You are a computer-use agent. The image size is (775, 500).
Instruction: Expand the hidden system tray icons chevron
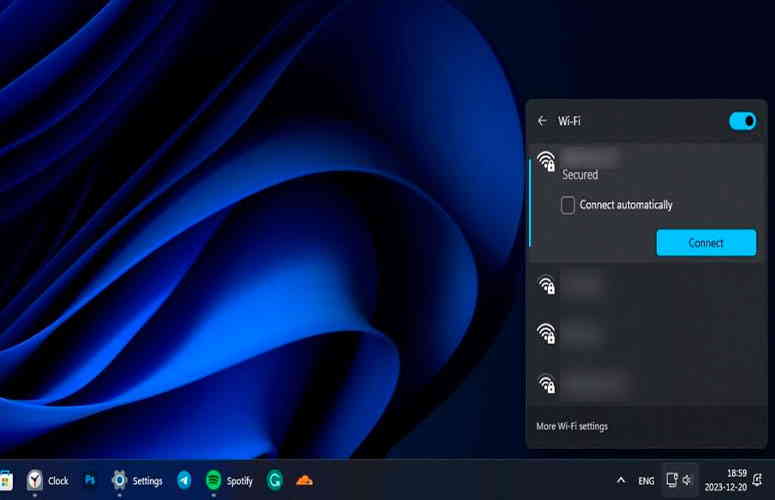pos(621,480)
